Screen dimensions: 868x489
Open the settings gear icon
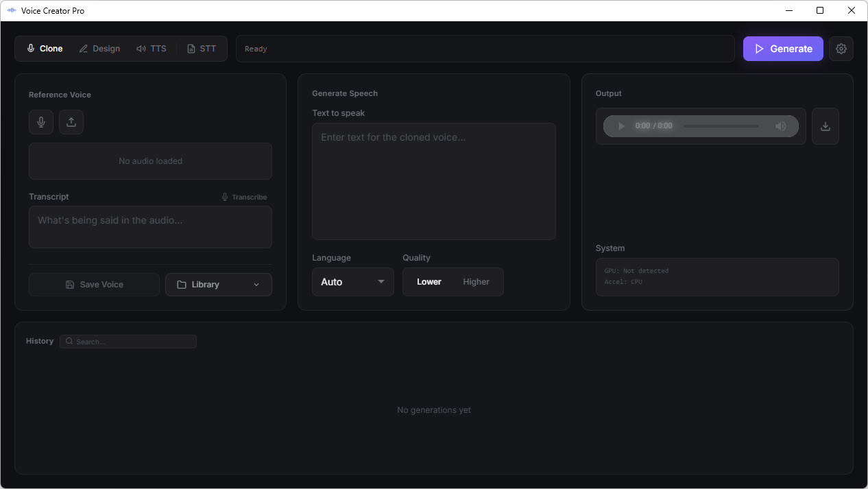tap(841, 48)
